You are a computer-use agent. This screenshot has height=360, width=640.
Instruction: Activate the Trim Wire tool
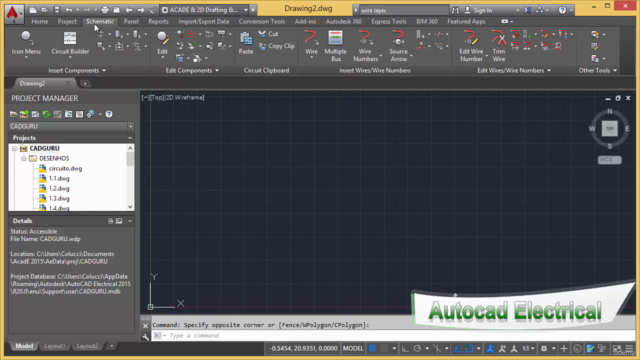498,46
